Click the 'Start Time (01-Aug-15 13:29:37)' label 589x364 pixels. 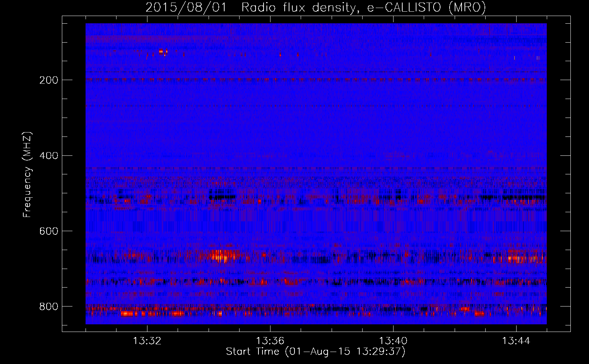[316, 352]
